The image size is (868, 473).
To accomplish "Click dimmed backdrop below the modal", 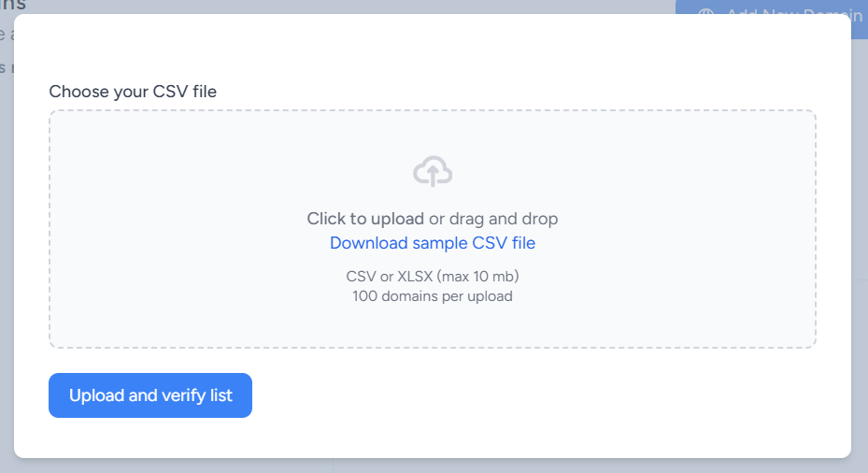I will (x=433, y=466).
